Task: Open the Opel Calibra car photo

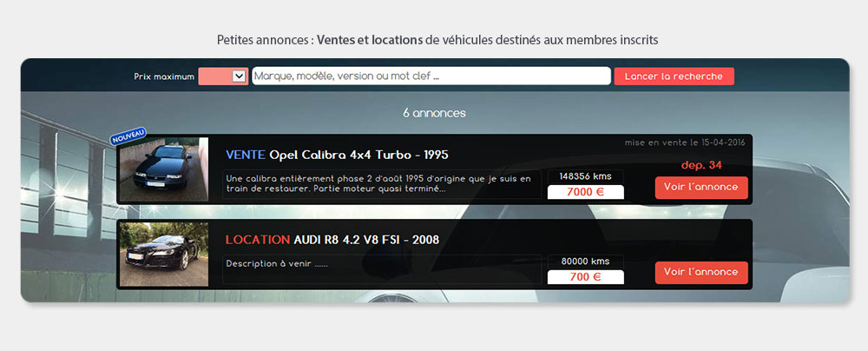Action: 164,169
